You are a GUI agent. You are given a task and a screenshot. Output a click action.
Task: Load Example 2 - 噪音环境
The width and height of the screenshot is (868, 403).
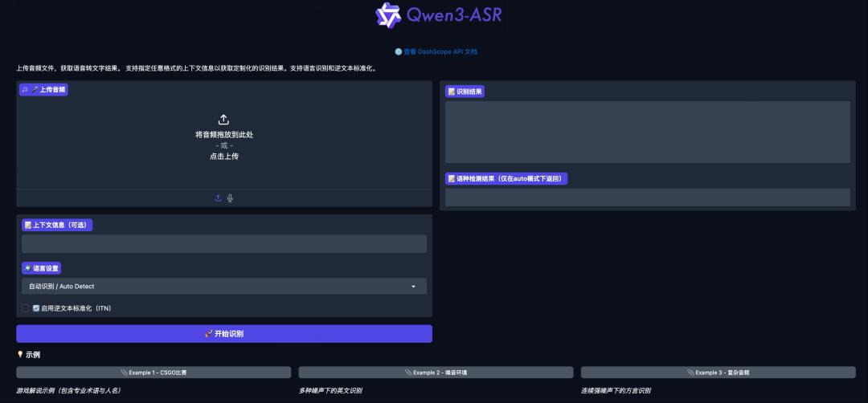click(436, 372)
